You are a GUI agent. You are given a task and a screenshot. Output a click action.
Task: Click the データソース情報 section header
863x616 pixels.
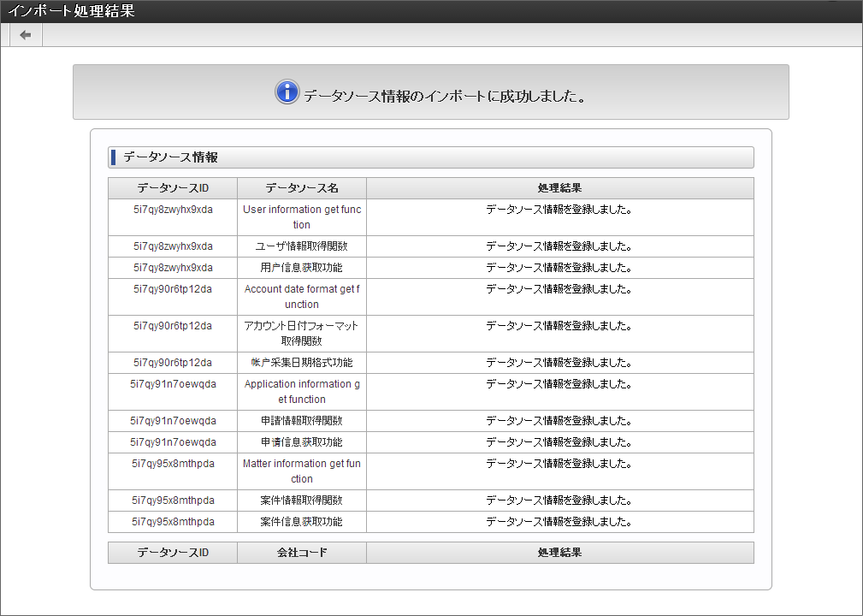click(x=171, y=157)
